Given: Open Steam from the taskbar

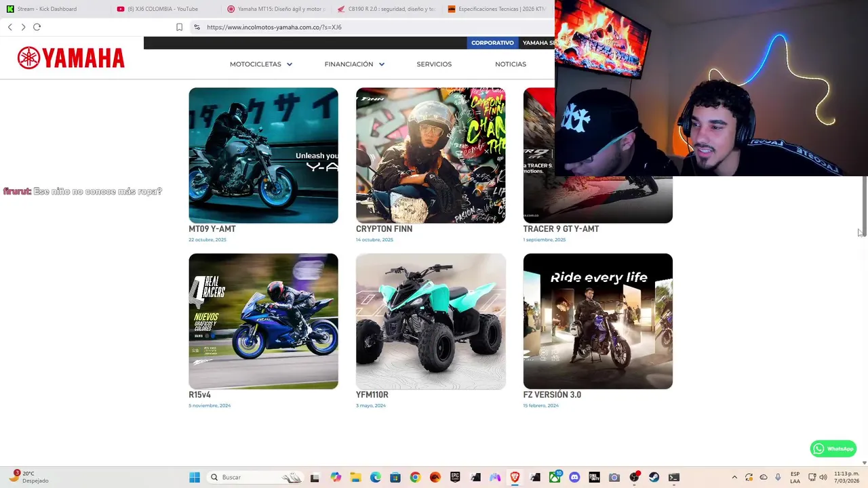Looking at the screenshot, I should pyautogui.click(x=654, y=477).
